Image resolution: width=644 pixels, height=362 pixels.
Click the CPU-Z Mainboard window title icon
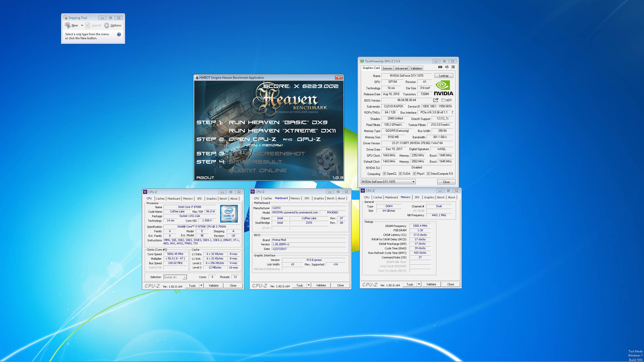pyautogui.click(x=253, y=192)
